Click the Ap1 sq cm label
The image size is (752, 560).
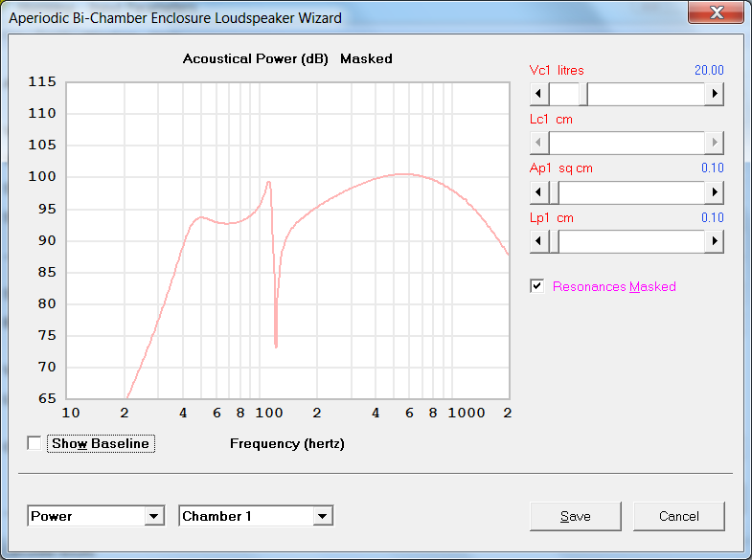click(x=561, y=168)
